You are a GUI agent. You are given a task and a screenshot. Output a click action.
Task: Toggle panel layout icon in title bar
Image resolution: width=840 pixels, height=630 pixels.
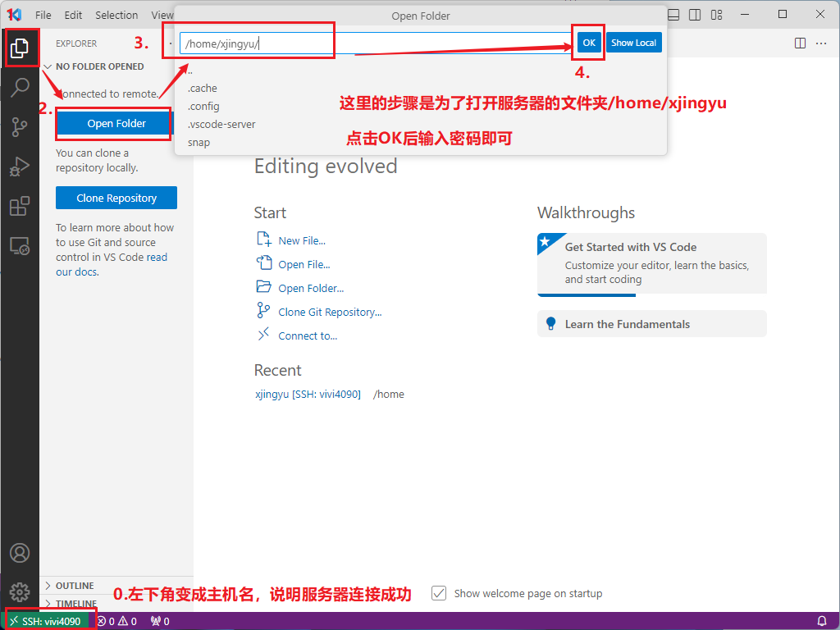point(673,15)
